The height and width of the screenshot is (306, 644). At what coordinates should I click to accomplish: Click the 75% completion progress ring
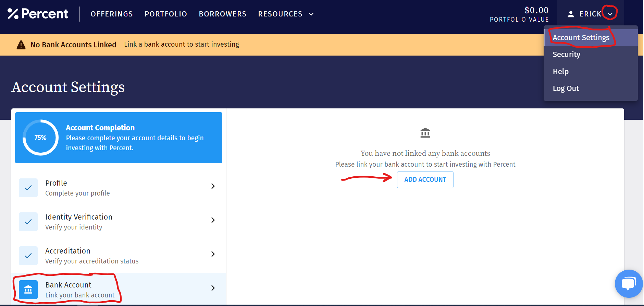coord(40,138)
